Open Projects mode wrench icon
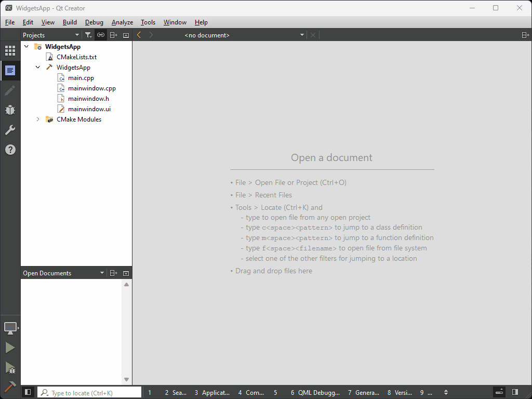Screen dimensions: 532x399 coord(10,130)
